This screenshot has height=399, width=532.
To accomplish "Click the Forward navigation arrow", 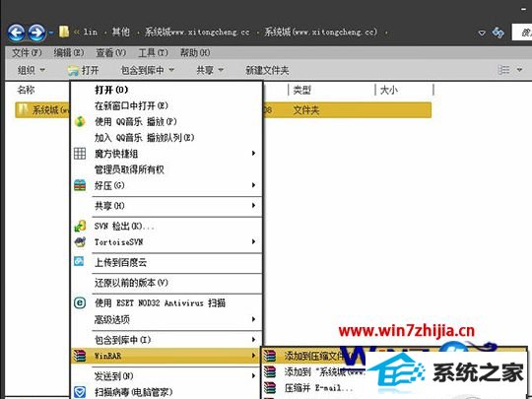I will 36,33.
